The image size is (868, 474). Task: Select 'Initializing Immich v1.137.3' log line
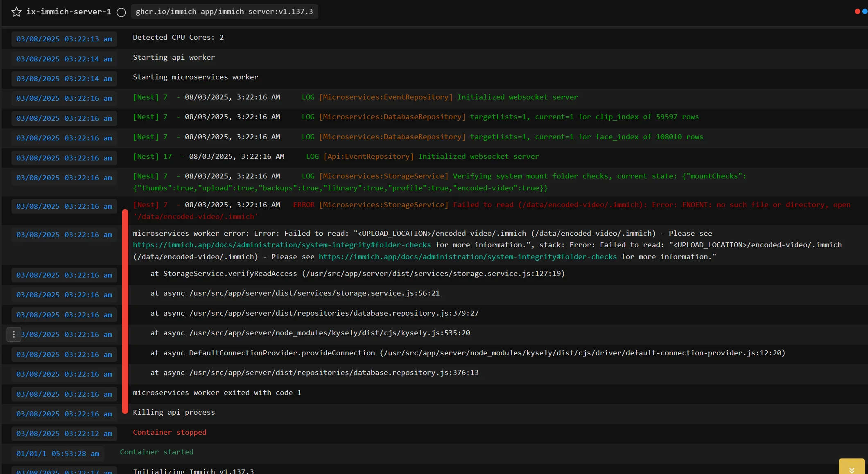coord(193,471)
